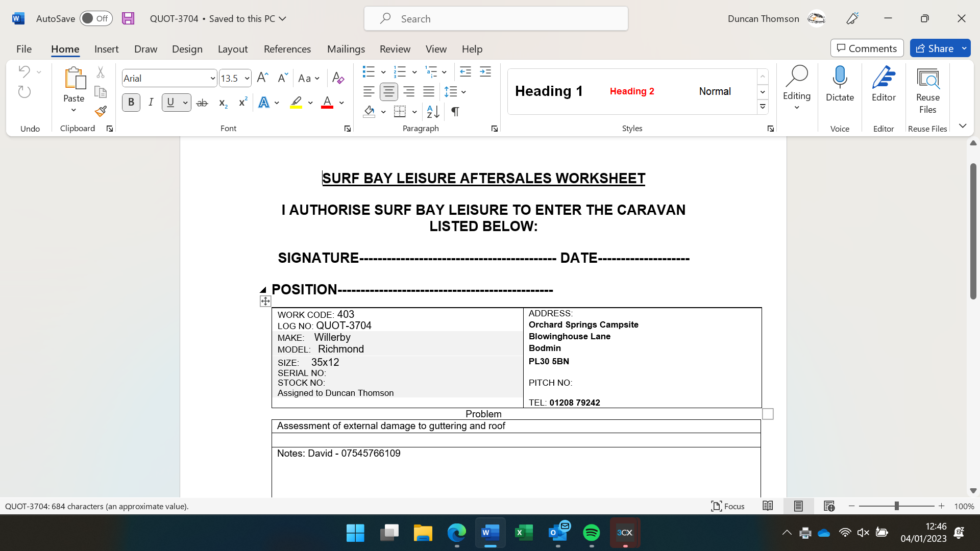Open the Mailings ribbon tab
The width and height of the screenshot is (980, 551).
point(346,49)
